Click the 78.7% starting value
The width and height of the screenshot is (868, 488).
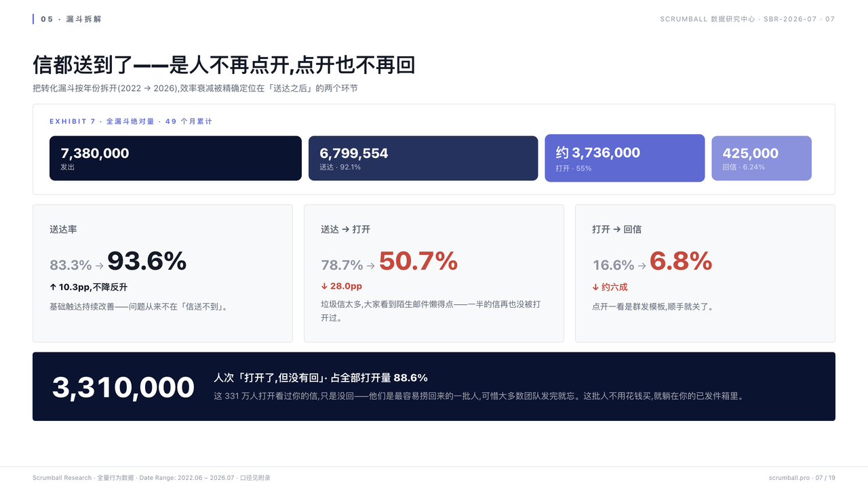(342, 265)
